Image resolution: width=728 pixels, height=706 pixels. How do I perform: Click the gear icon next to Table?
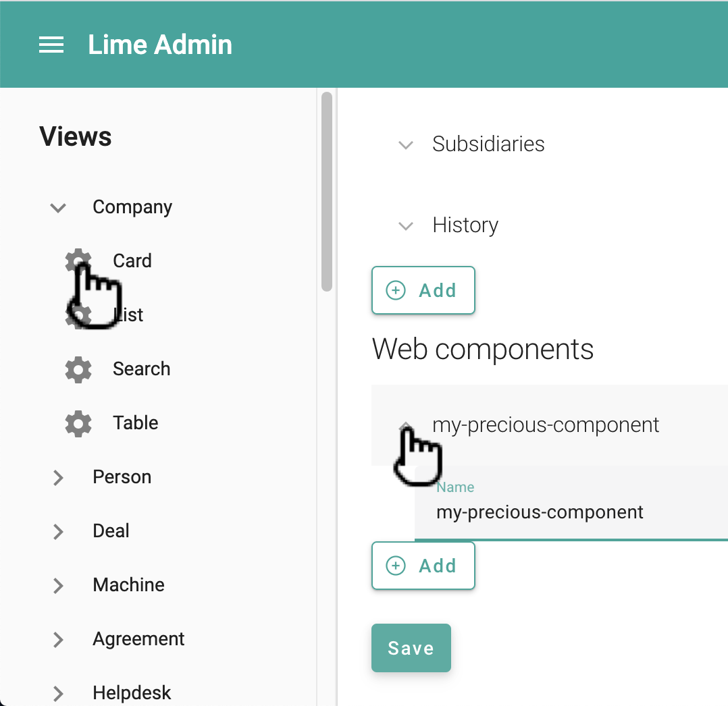pyautogui.click(x=78, y=423)
